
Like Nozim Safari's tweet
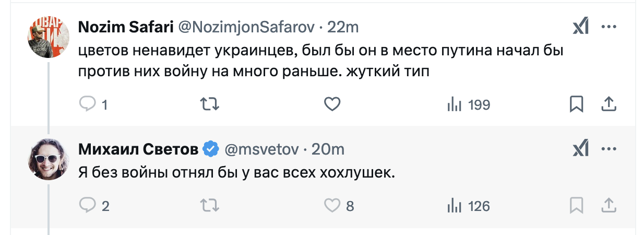332,104
